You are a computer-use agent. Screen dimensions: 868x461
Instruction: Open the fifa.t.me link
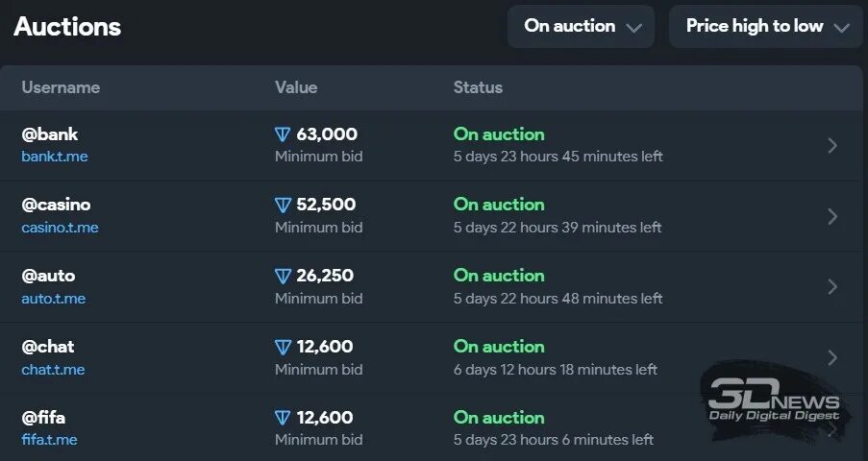tap(49, 440)
